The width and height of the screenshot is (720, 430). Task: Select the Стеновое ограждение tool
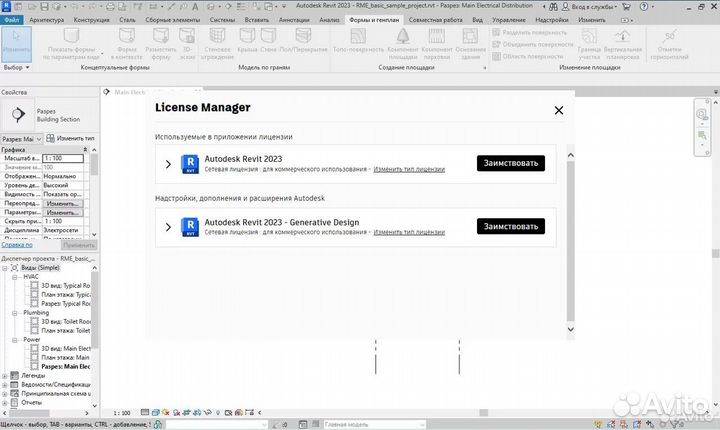coord(217,44)
